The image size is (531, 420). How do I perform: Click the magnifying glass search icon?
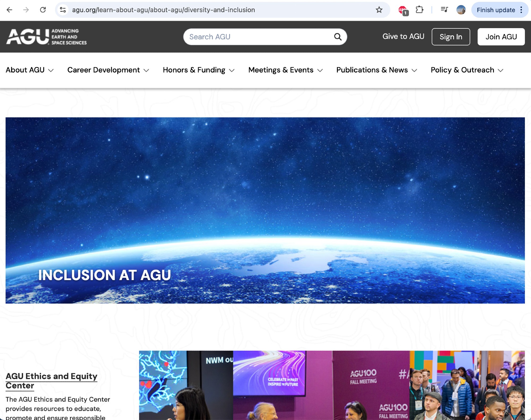tap(338, 37)
